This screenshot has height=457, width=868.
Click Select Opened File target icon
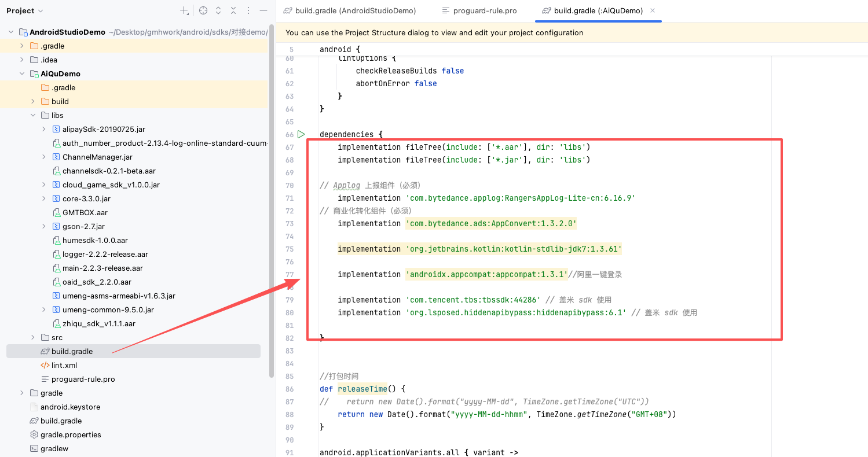[203, 10]
